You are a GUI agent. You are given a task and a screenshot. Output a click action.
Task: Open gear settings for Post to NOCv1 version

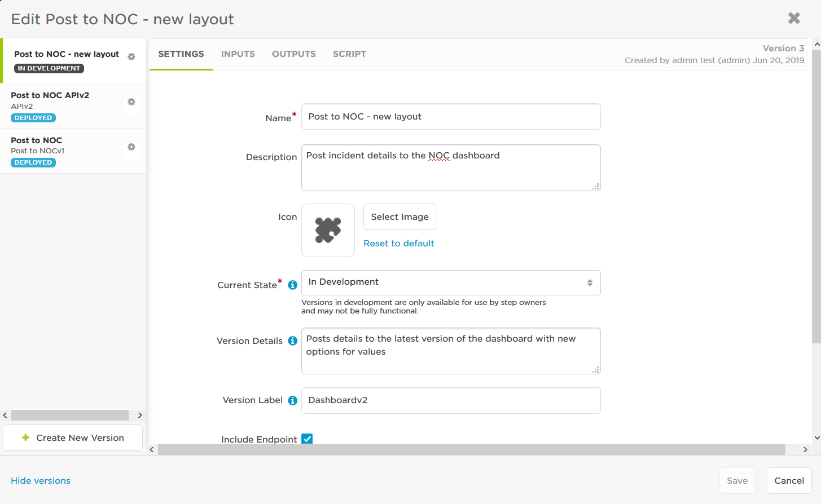(131, 147)
